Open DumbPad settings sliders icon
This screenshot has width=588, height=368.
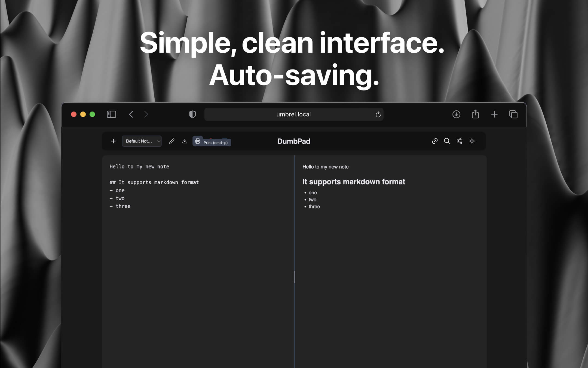coord(459,141)
